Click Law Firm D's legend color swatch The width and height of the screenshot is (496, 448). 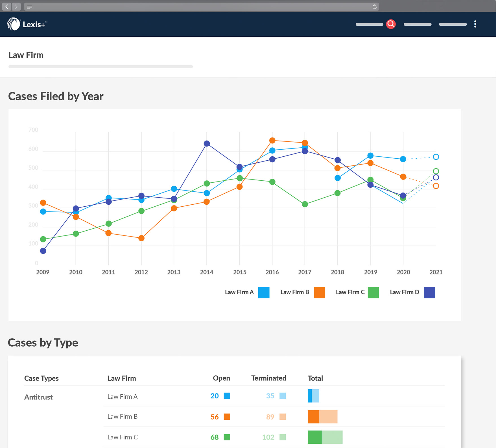point(429,292)
